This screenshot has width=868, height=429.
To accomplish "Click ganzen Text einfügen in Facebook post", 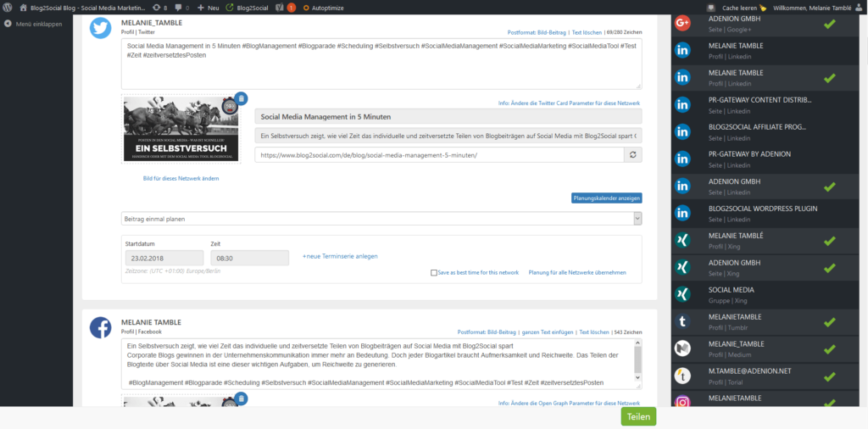I will tap(547, 332).
